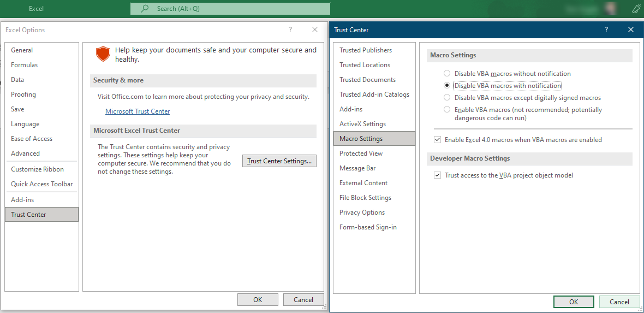Open Proofing category in Excel Options
The image size is (644, 313).
click(41, 95)
